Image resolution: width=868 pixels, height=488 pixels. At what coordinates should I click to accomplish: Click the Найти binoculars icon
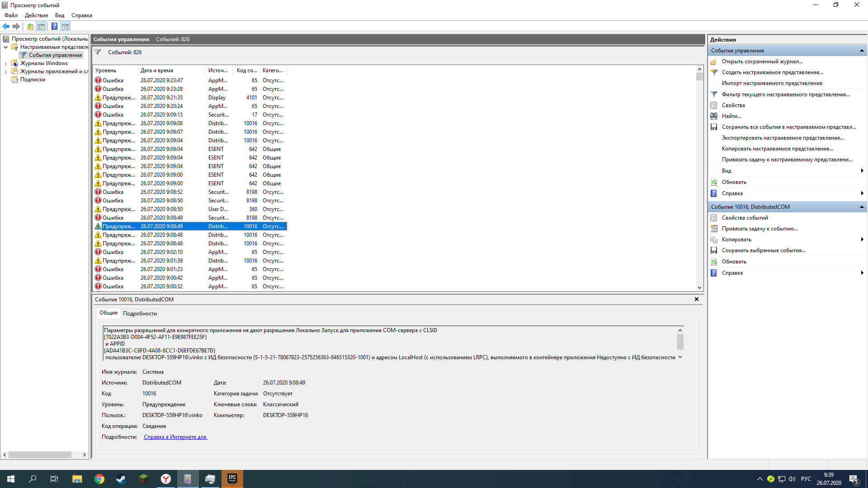714,116
